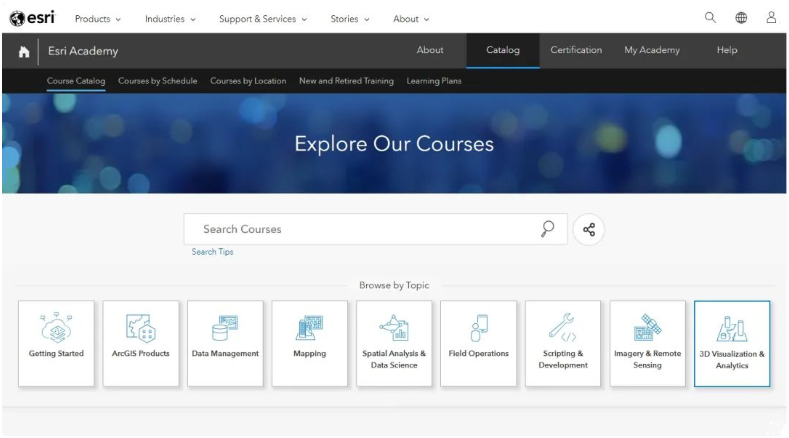
Task: Open Imagery & Remote Sensing card
Action: tap(648, 343)
